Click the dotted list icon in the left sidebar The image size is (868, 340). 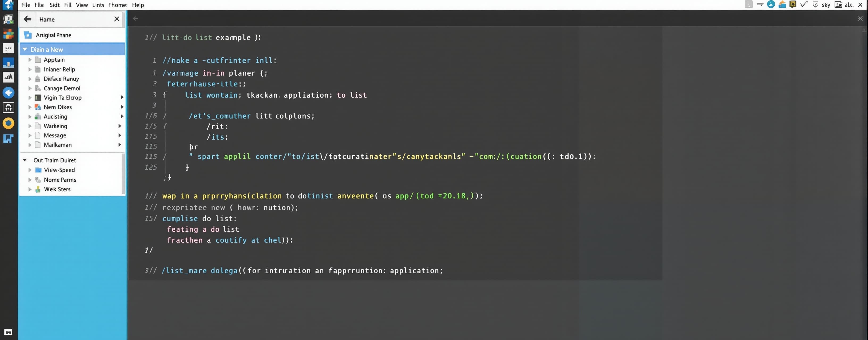coord(8,48)
